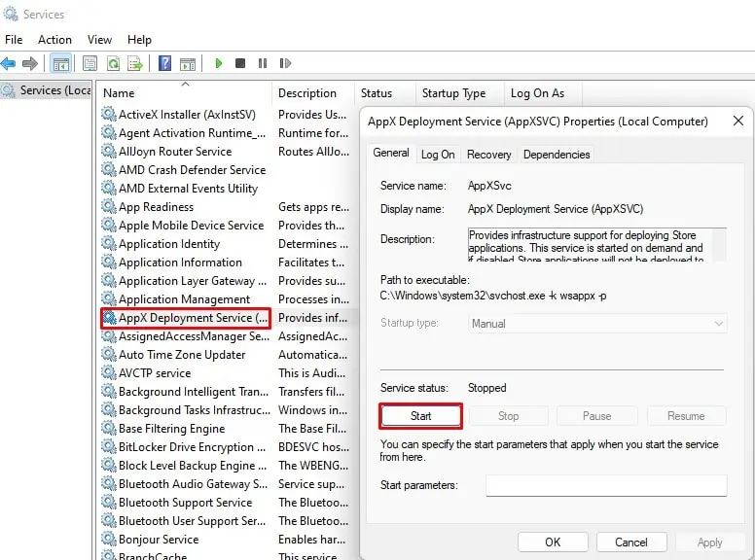Select Application Management service
Image resolution: width=755 pixels, height=560 pixels.
(184, 299)
